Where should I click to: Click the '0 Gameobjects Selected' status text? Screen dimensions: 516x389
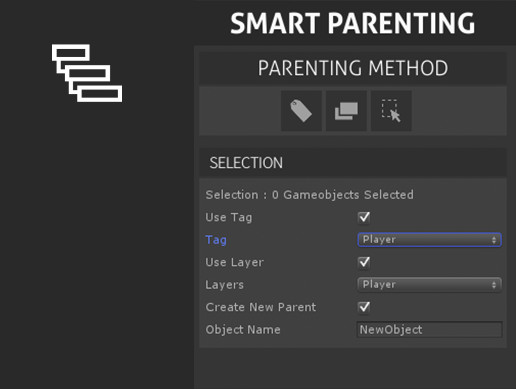click(343, 195)
